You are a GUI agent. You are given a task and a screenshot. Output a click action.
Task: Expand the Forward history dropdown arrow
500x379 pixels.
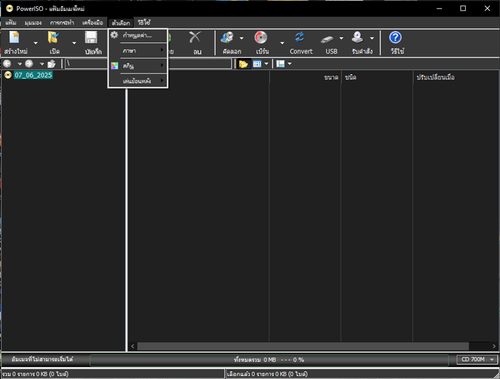tap(42, 64)
